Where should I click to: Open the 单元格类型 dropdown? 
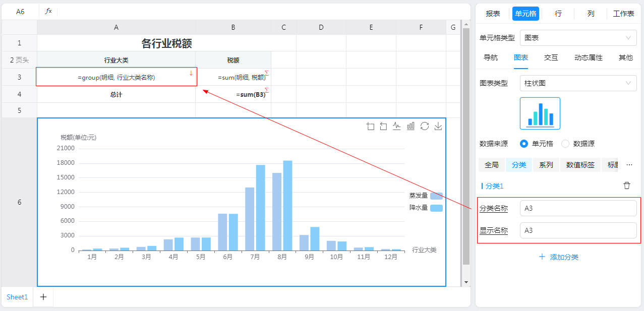pos(578,38)
